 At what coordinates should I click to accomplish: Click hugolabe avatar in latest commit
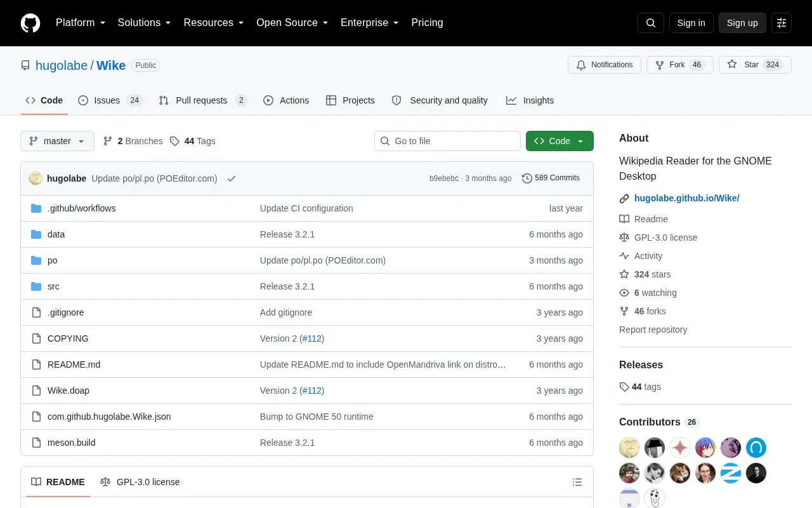[36, 178]
